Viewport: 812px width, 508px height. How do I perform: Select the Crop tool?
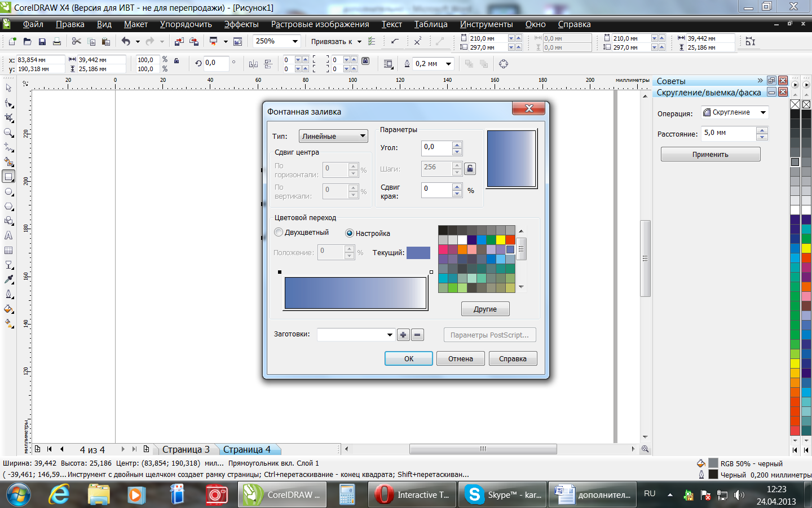click(8, 118)
